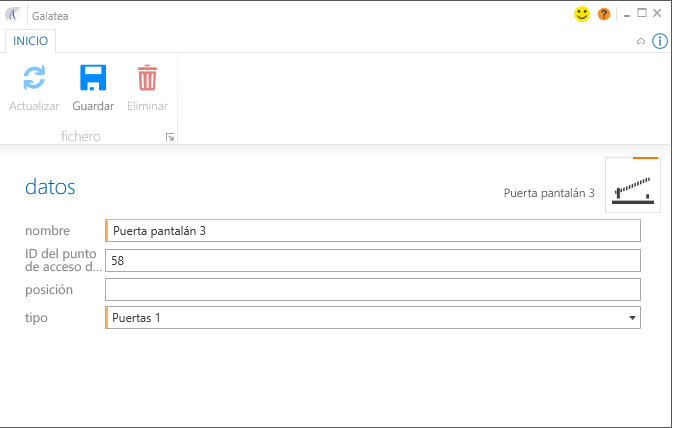Expand the tipo dropdown arrow
Viewport: 675px width, 428px height.
coord(631,318)
